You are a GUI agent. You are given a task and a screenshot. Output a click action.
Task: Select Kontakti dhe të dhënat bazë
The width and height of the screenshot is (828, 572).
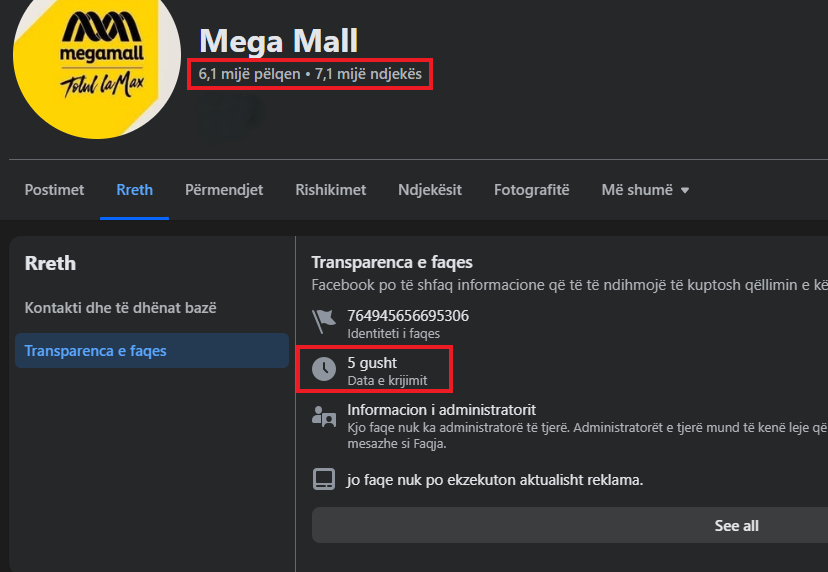(x=120, y=308)
